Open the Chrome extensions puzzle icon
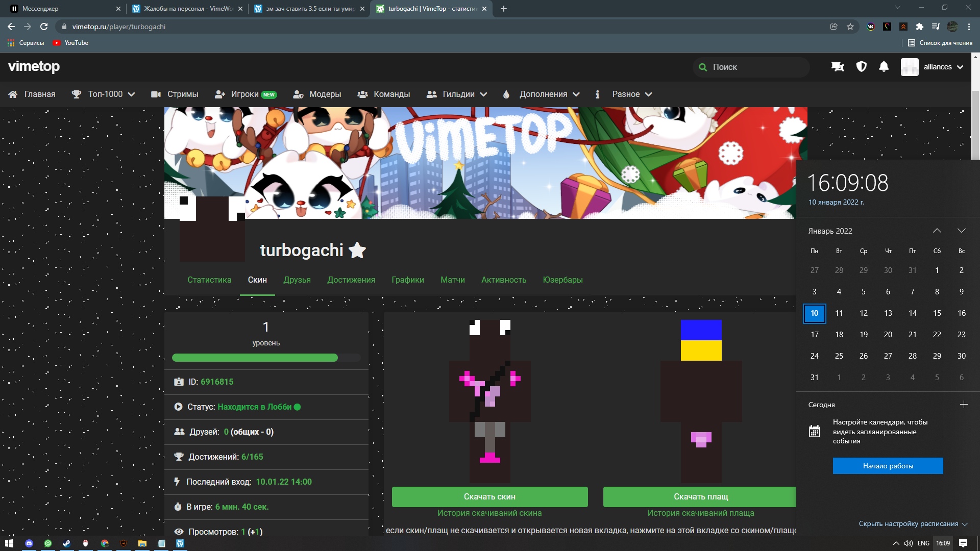 point(919,27)
